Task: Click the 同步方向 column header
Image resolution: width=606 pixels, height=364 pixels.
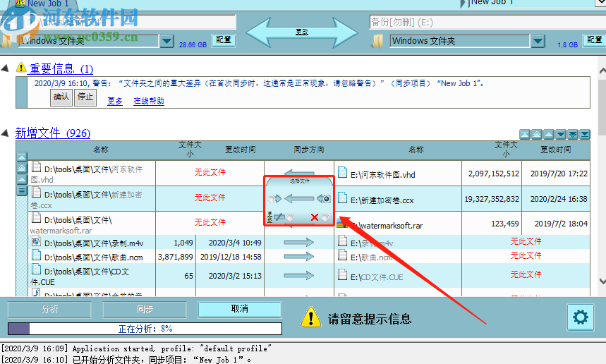Action: pyautogui.click(x=309, y=150)
